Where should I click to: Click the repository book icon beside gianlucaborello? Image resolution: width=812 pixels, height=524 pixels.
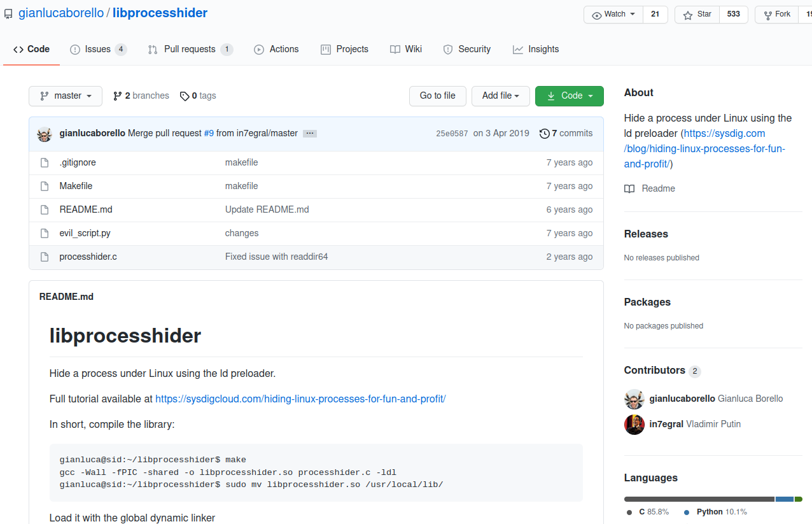[x=8, y=13]
